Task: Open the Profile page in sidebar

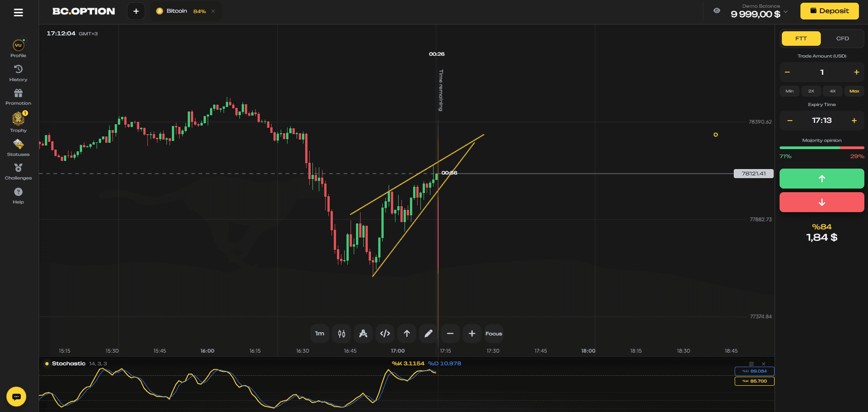Action: click(18, 48)
